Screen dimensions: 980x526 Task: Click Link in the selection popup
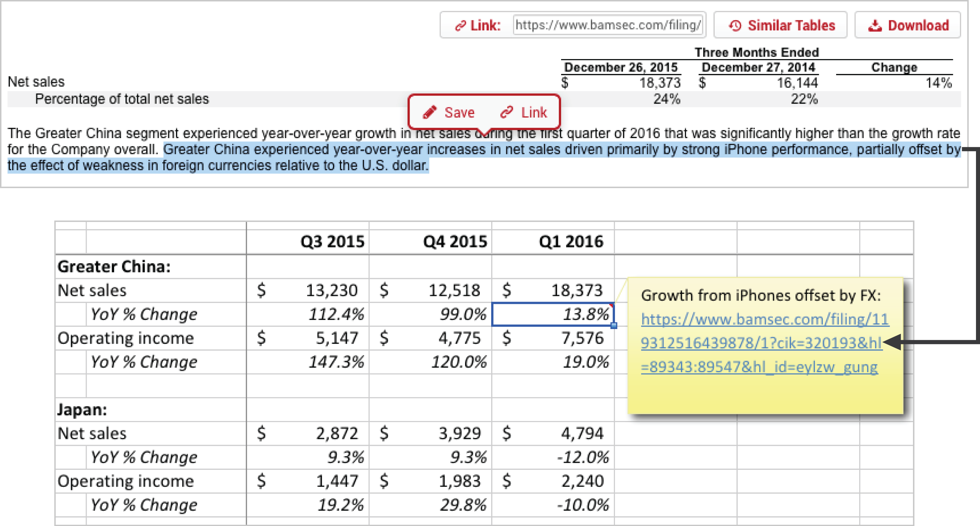[524, 112]
